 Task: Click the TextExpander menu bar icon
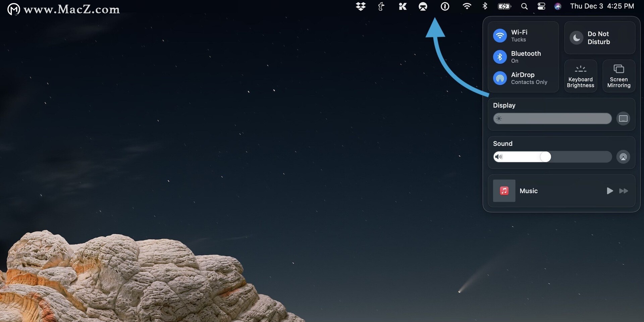[381, 6]
